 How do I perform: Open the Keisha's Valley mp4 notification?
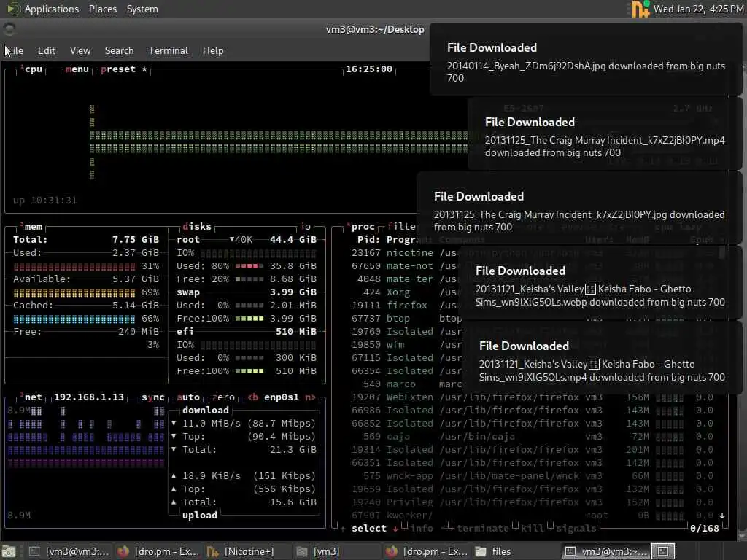coord(602,357)
